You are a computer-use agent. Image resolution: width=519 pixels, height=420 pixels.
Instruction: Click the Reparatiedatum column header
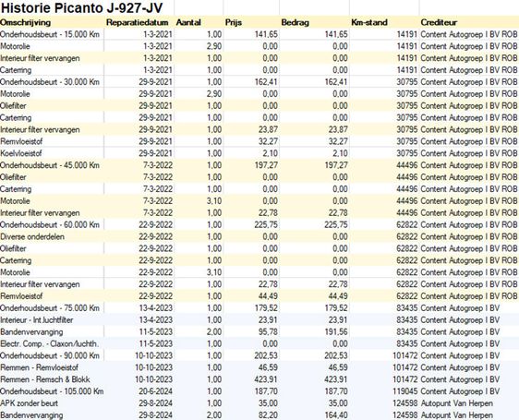(138, 22)
